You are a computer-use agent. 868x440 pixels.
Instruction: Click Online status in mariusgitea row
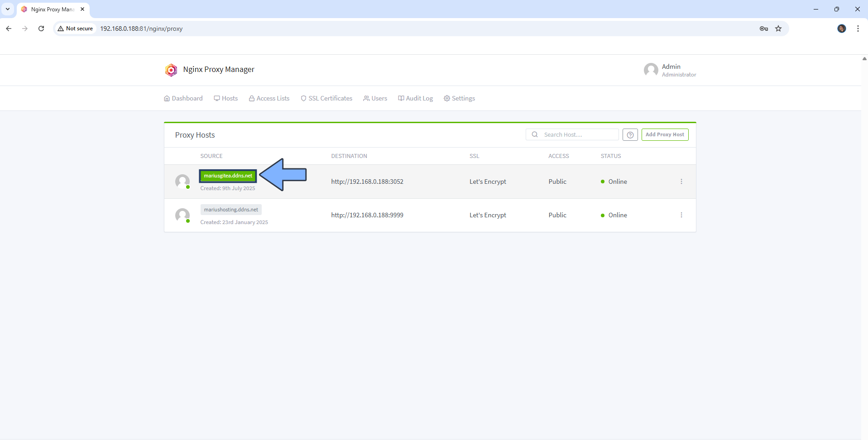coord(614,182)
